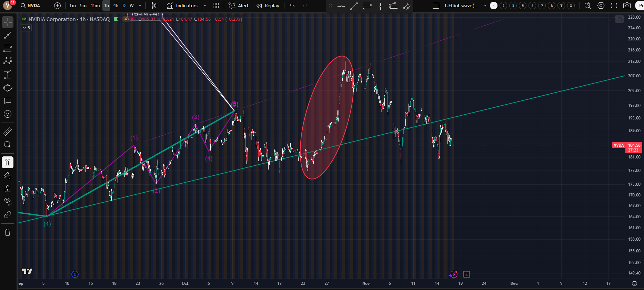The width and height of the screenshot is (644, 290).
Task: Open the emoji icons tool
Action: coord(7,114)
